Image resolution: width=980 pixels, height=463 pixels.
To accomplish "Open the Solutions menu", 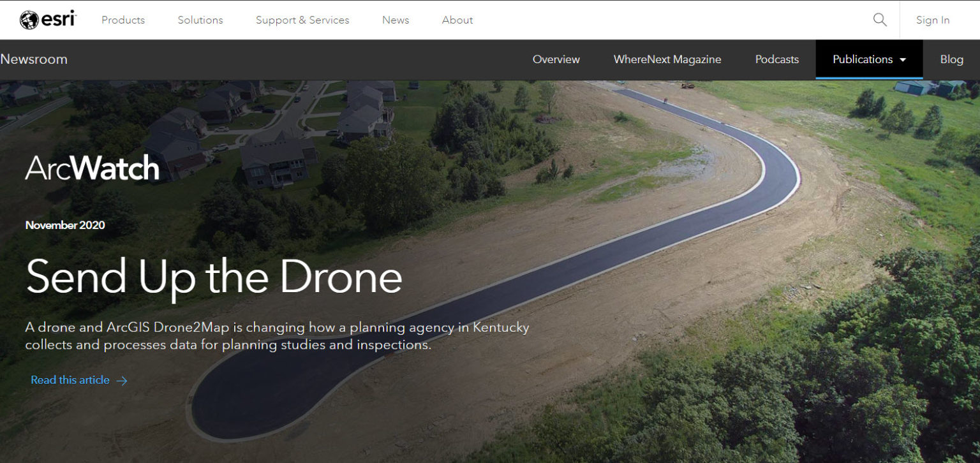I will point(200,20).
